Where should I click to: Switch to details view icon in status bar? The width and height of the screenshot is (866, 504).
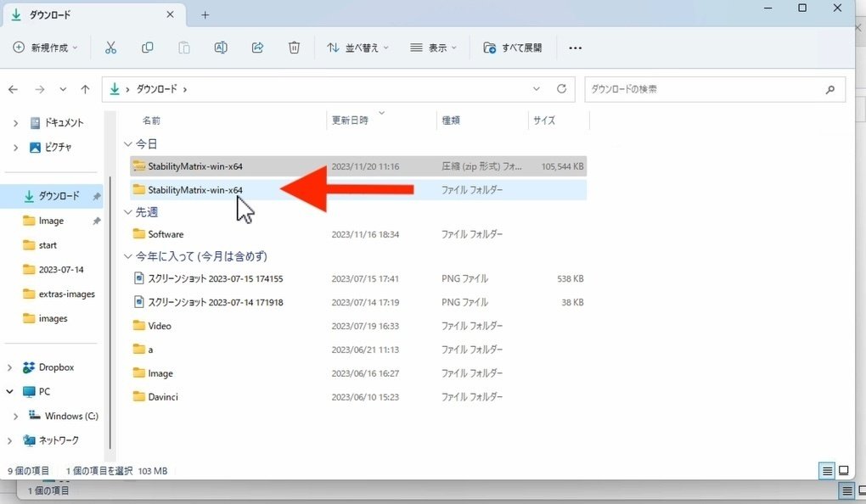(827, 471)
